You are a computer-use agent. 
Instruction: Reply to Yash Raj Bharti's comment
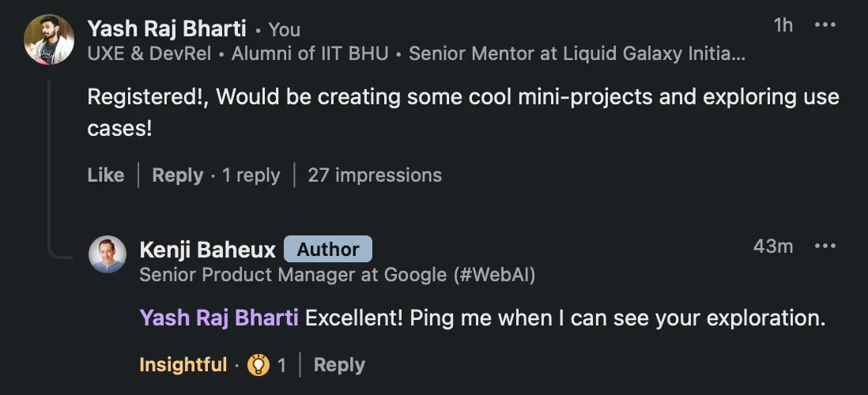[x=178, y=175]
